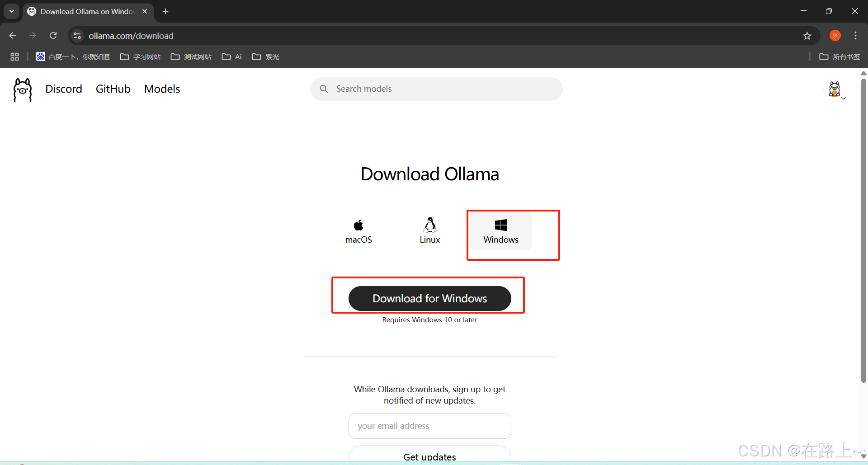Viewport: 868px width, 465px height.
Task: Open the 紫光 bookmark folder
Action: tap(266, 56)
